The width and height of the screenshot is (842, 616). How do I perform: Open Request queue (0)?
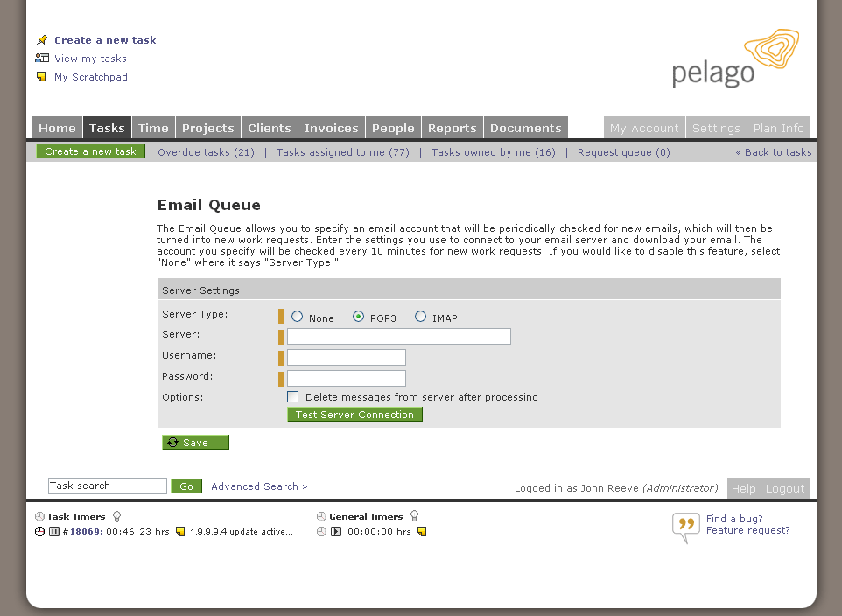(623, 151)
